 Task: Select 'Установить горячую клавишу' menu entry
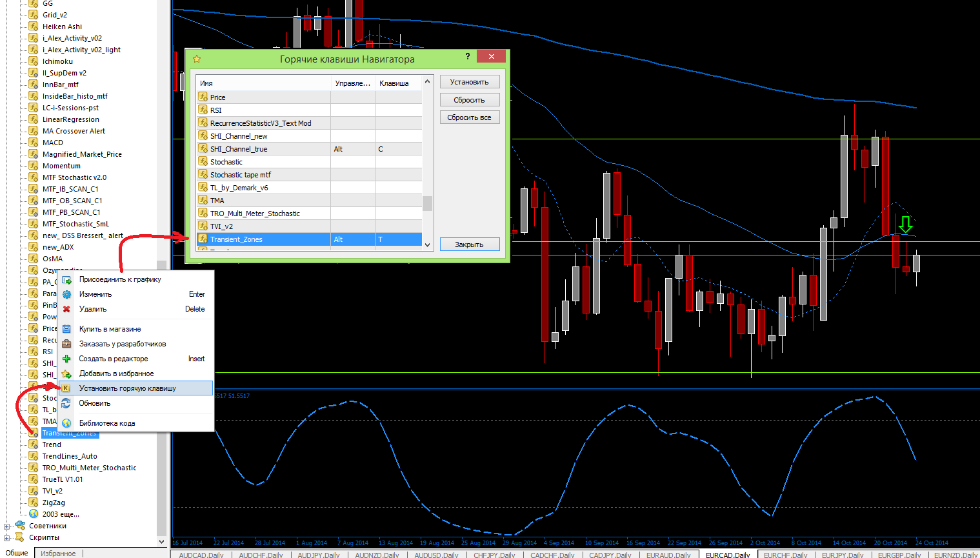click(x=135, y=388)
